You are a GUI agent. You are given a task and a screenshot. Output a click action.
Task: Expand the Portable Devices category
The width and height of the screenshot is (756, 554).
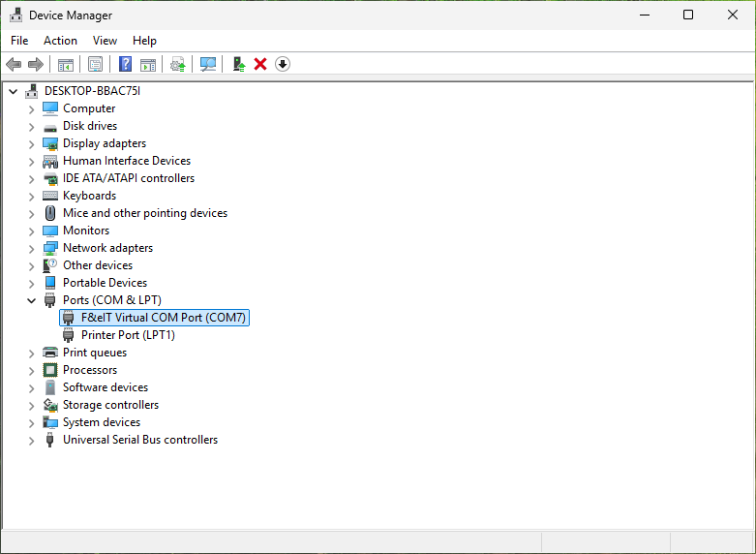[x=31, y=283]
